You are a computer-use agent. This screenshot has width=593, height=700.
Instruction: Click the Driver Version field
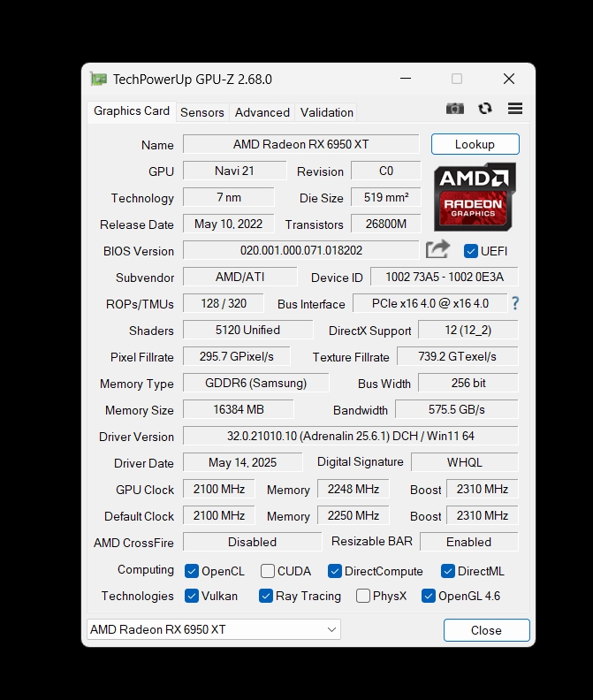pos(351,436)
